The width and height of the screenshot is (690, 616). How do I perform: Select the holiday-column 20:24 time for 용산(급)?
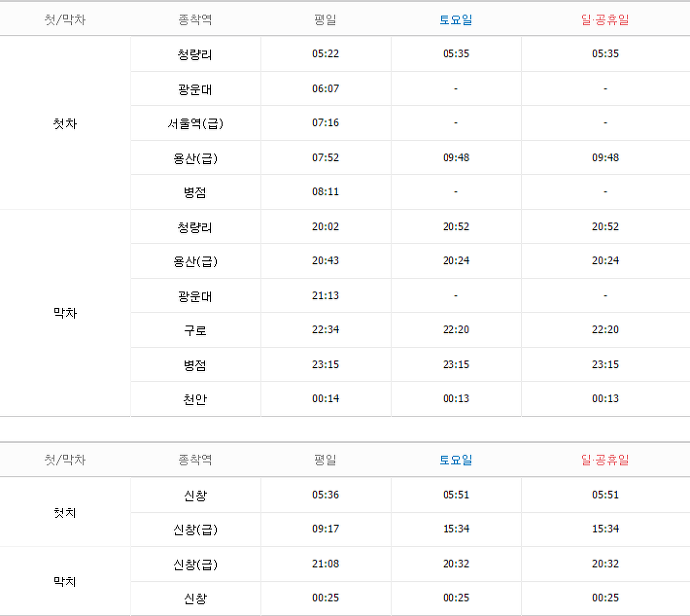click(605, 260)
